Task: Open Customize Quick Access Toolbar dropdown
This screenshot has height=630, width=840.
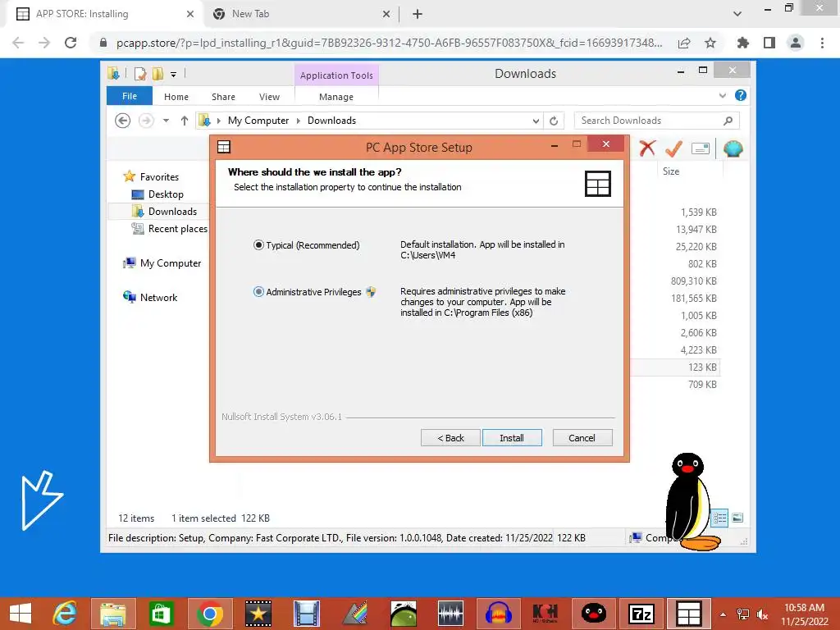Action: click(174, 74)
